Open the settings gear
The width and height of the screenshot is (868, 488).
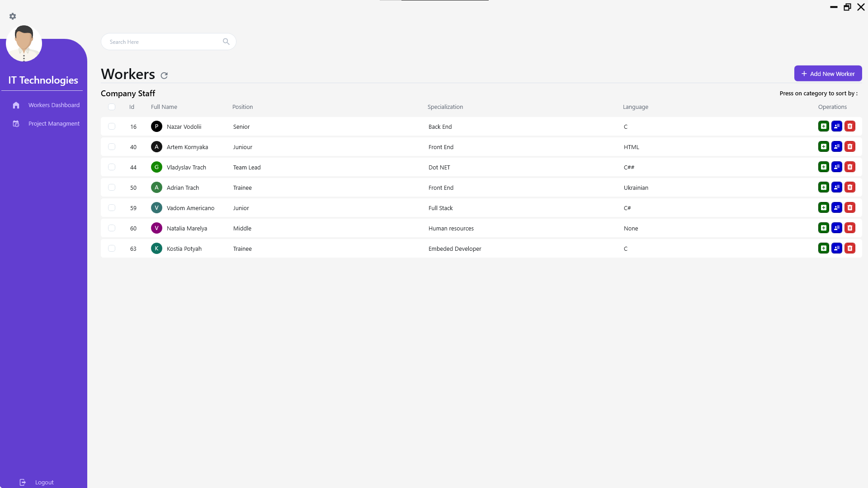coord(13,16)
